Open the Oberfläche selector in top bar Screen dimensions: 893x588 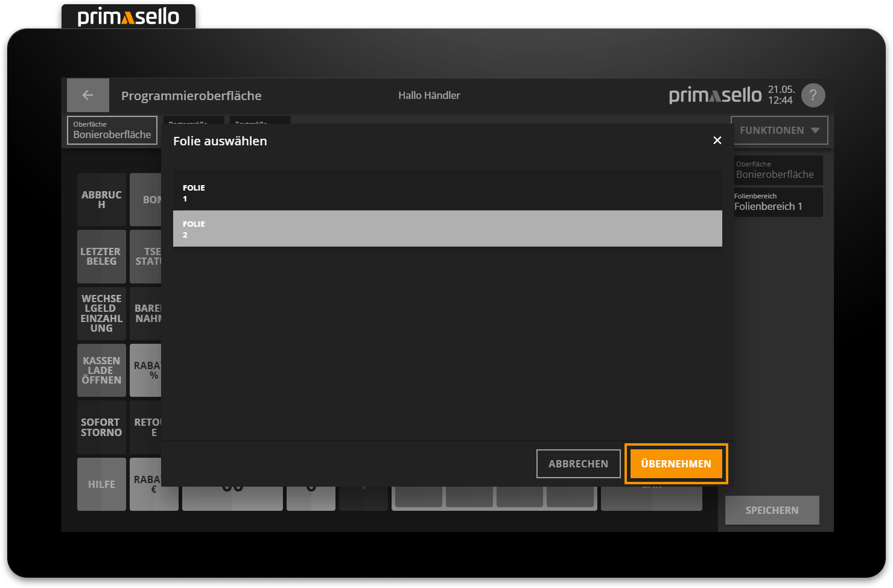coord(112,130)
